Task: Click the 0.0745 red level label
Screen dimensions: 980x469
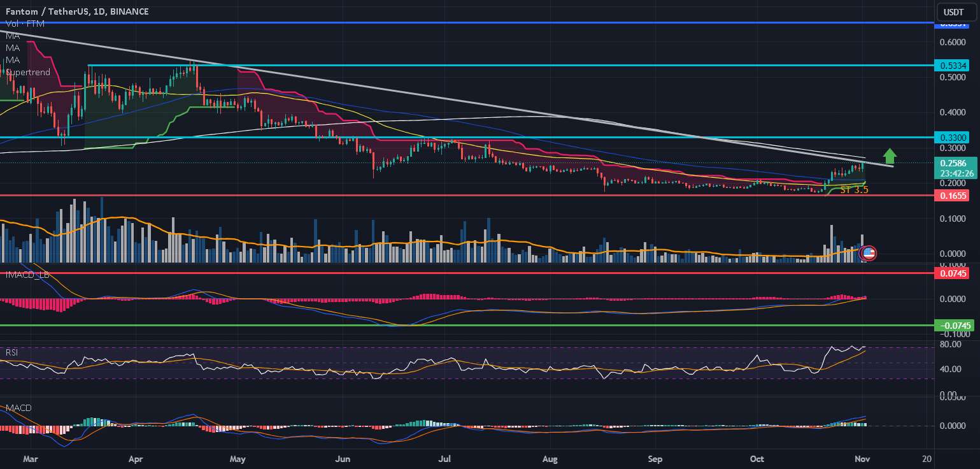Action: (x=953, y=273)
